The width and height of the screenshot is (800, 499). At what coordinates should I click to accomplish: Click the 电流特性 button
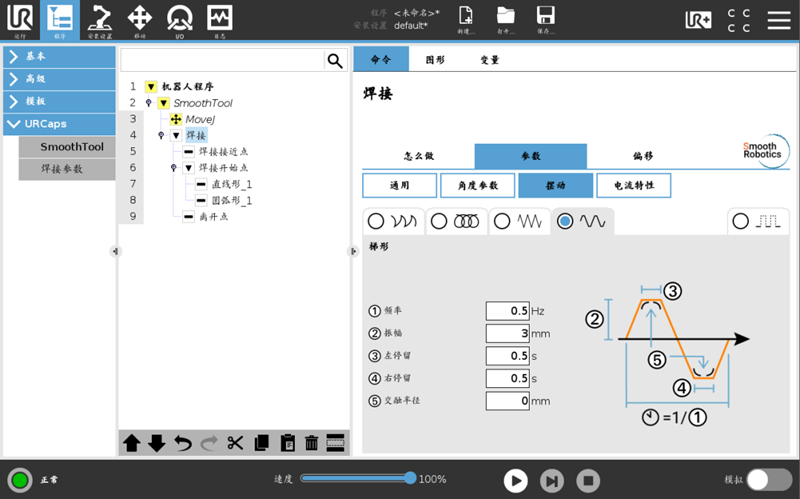(x=634, y=185)
